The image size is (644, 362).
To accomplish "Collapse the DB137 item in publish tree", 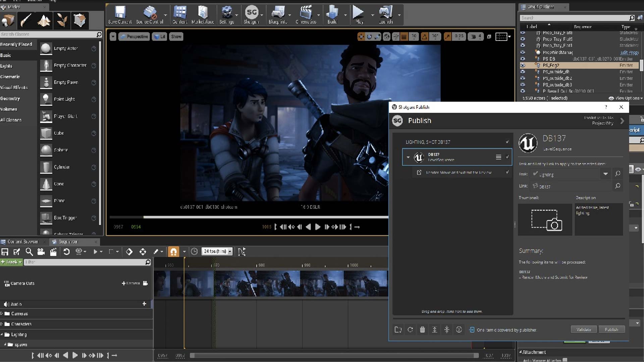I will pyautogui.click(x=408, y=157).
